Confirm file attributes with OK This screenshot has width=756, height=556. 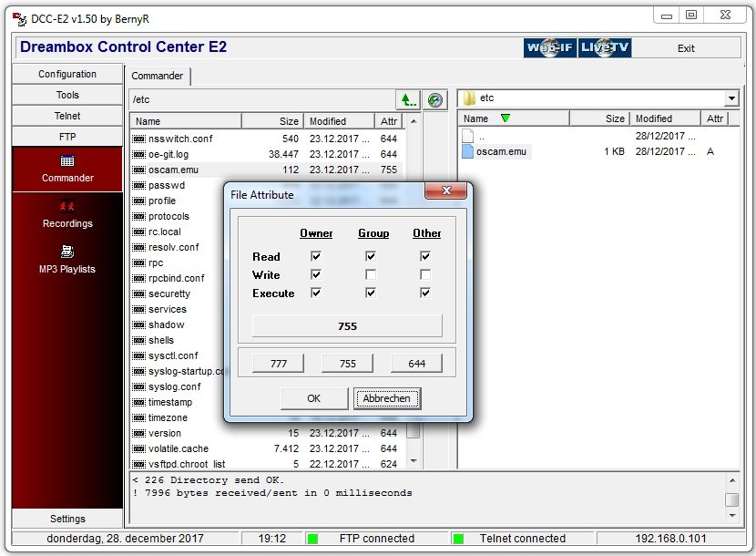pyautogui.click(x=314, y=398)
